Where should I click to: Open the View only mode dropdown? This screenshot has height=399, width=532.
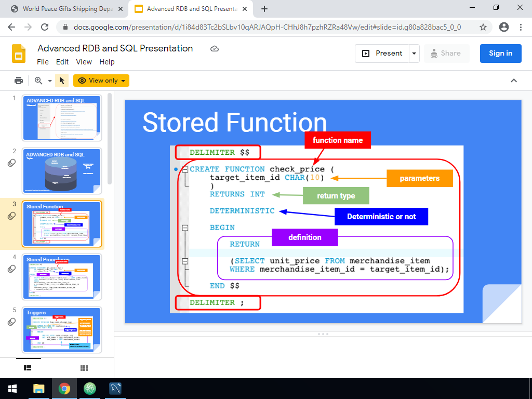(101, 81)
